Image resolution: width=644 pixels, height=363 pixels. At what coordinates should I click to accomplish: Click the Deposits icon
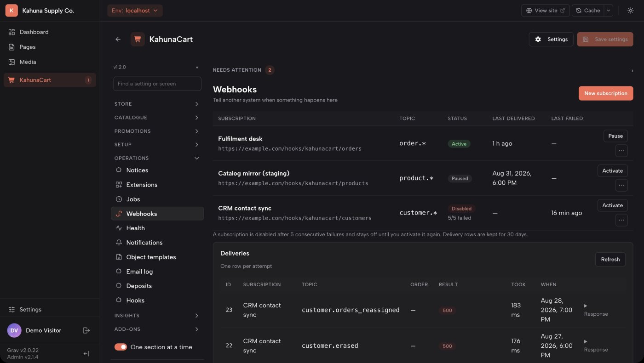tap(119, 286)
